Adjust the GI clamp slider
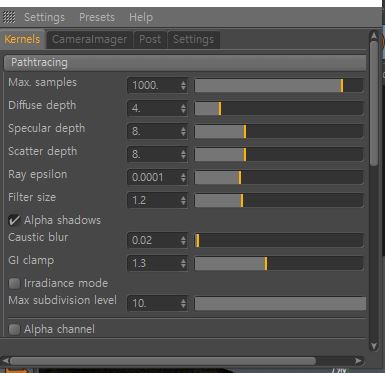This screenshot has width=385, height=373. point(279,263)
